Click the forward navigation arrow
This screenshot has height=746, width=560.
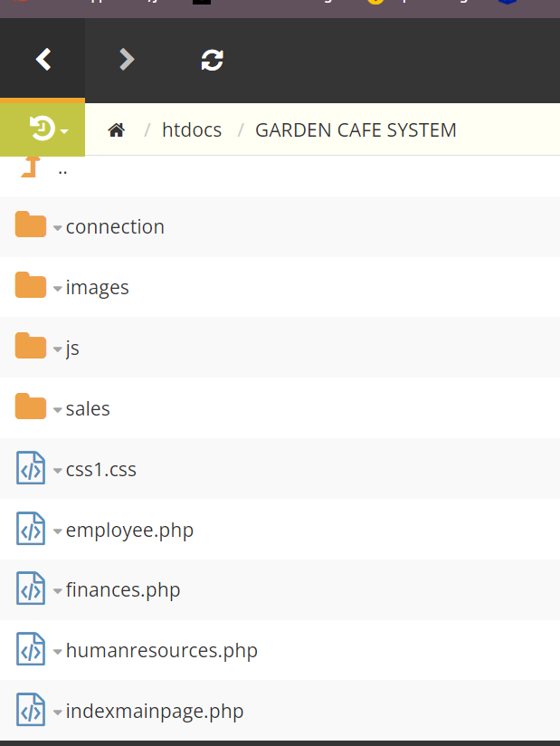pos(127,60)
